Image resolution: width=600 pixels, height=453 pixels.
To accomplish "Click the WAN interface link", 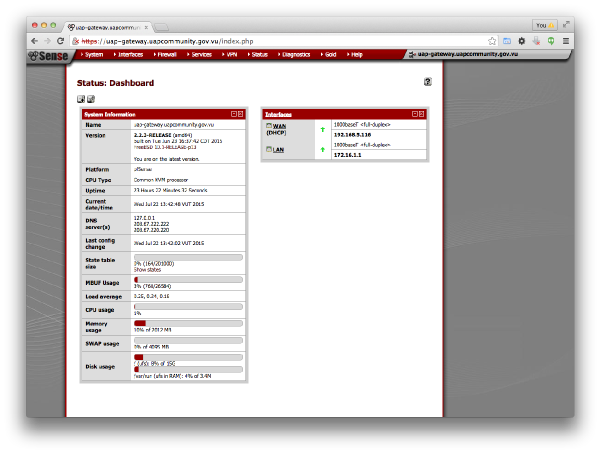I will pyautogui.click(x=279, y=126).
